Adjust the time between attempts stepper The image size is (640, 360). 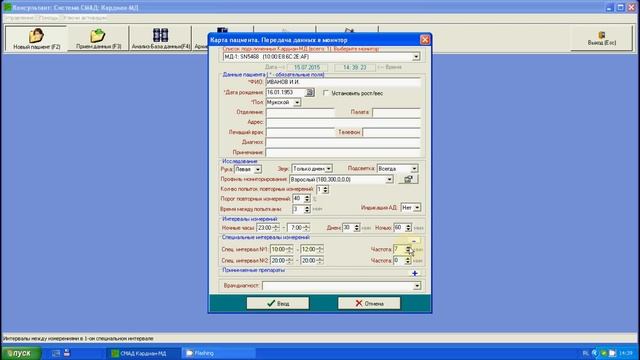tap(307, 209)
